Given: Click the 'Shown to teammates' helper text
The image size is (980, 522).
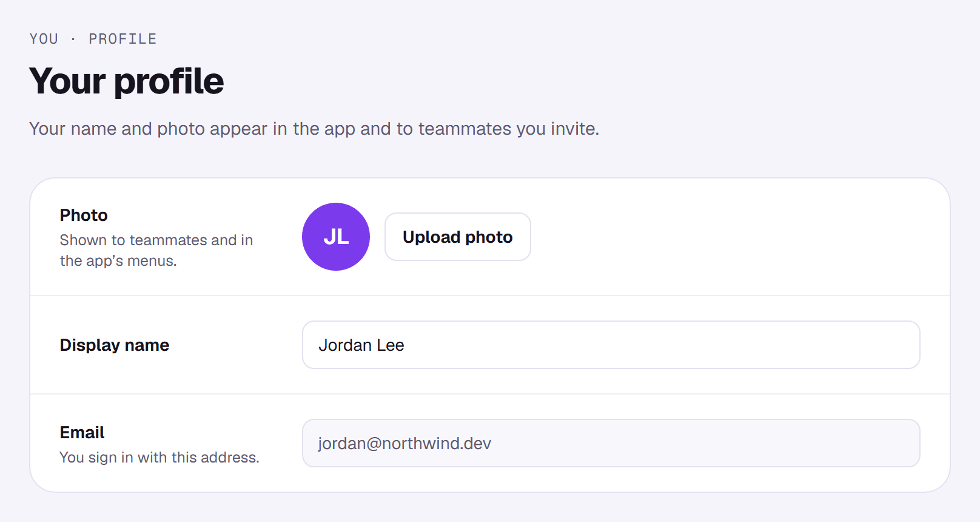Looking at the screenshot, I should point(156,250).
